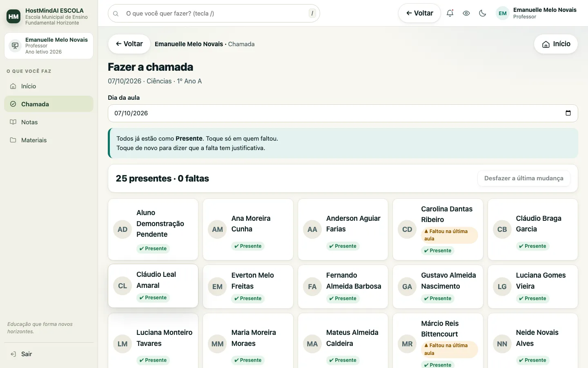Screen dimensions: 588x368
Task: Go to Início home button
Action: click(x=556, y=44)
